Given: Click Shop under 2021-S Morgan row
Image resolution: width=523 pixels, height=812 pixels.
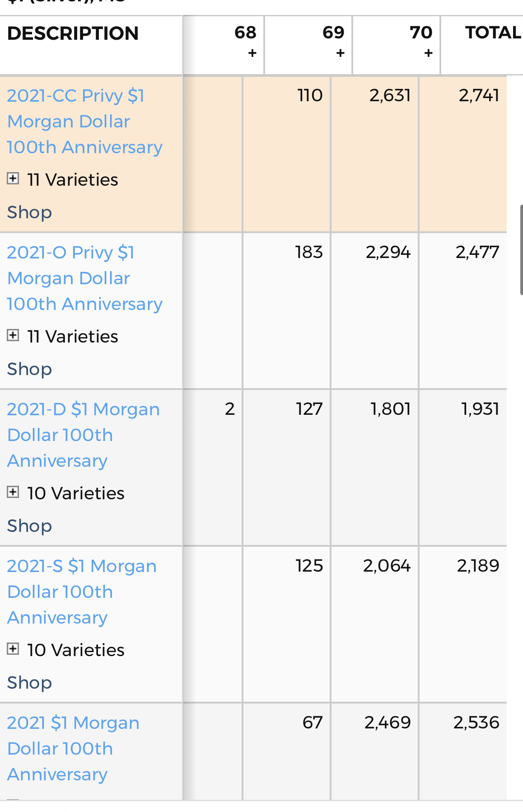Looking at the screenshot, I should [29, 682].
